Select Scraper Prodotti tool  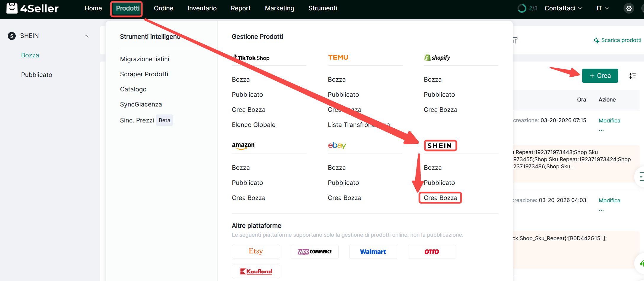144,74
